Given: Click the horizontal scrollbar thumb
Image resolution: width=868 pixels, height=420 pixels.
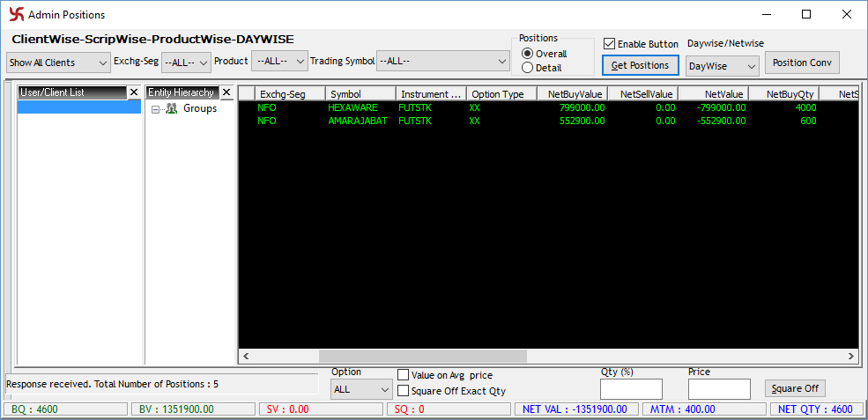Looking at the screenshot, I should (x=422, y=356).
